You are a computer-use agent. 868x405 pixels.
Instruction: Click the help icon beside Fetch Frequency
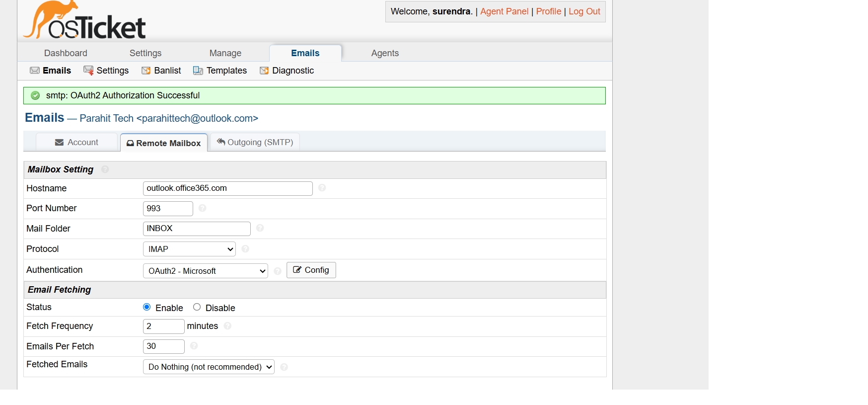click(x=227, y=326)
